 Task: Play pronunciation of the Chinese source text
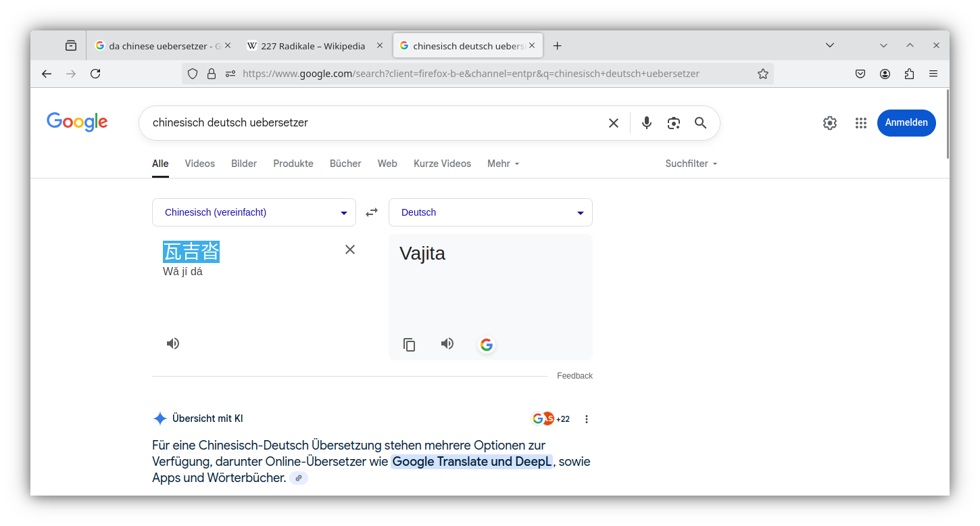[x=172, y=343]
